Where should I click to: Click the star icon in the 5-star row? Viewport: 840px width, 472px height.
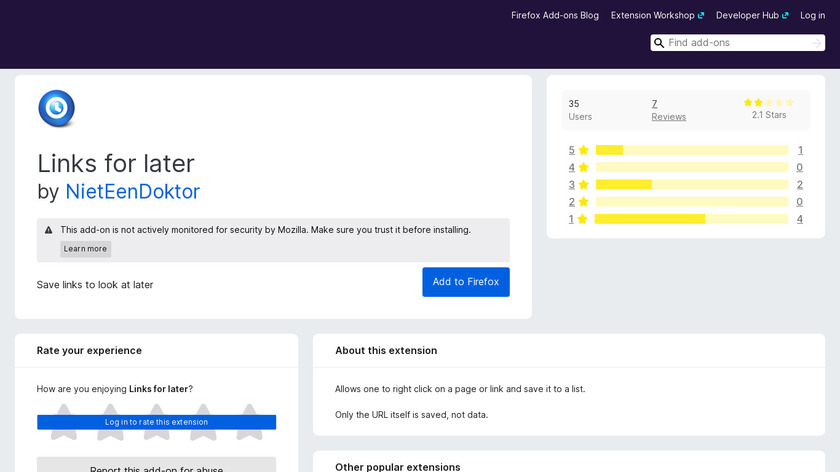point(583,150)
